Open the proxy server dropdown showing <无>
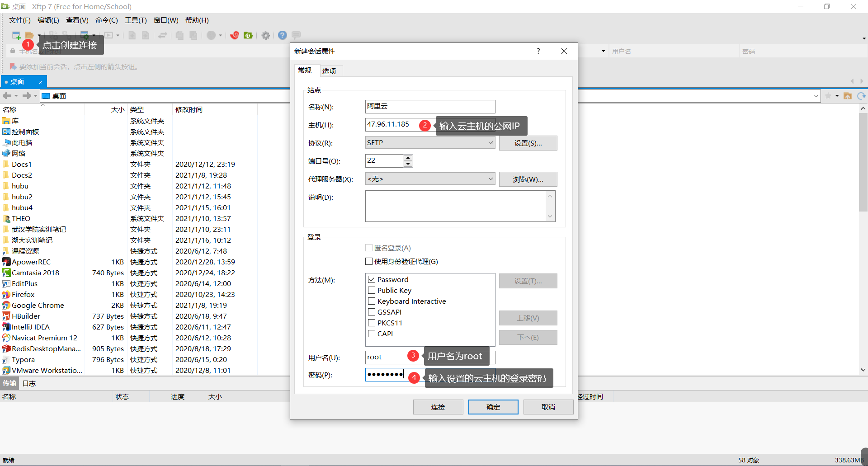Viewport: 868px width, 466px height. click(491, 179)
